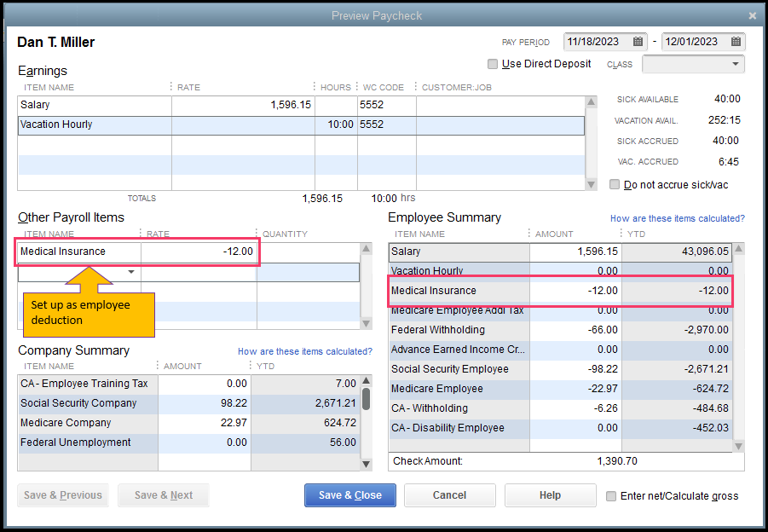
Task: Open the pay period start date calendar
Action: coord(638,42)
